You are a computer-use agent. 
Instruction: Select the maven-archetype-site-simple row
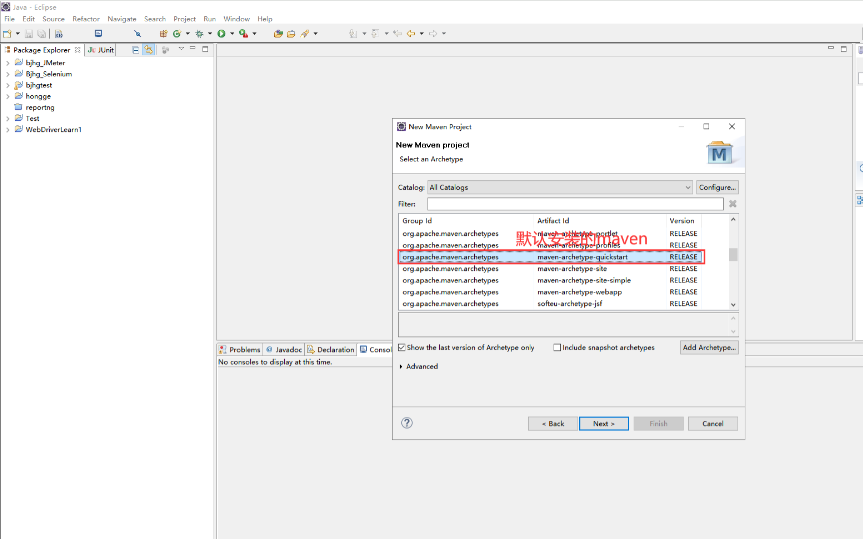[x=551, y=280]
